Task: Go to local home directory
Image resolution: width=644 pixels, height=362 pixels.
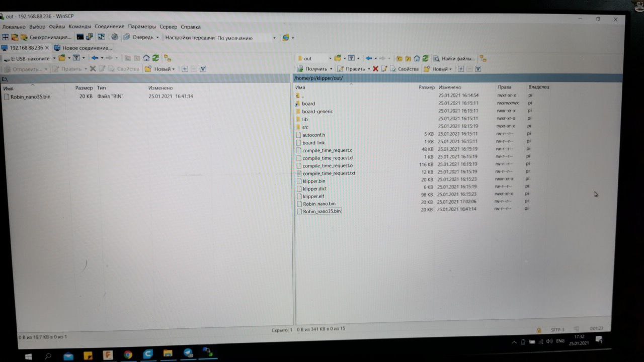Action: (146, 58)
